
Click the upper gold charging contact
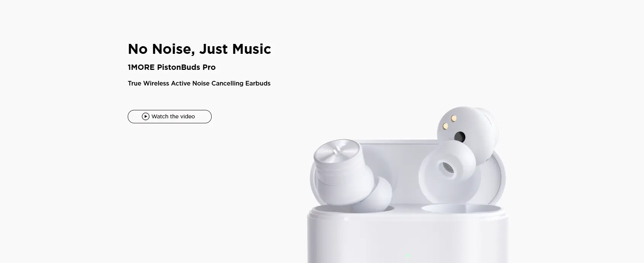click(454, 118)
